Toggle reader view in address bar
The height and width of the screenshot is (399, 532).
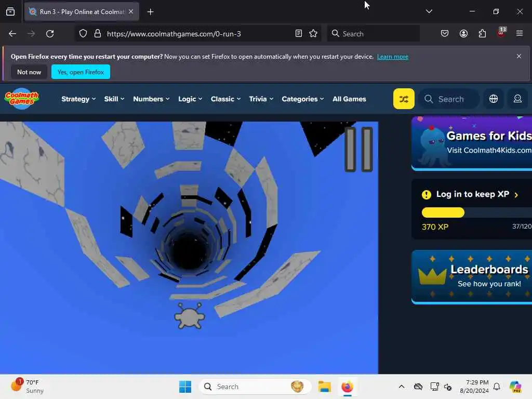point(299,34)
